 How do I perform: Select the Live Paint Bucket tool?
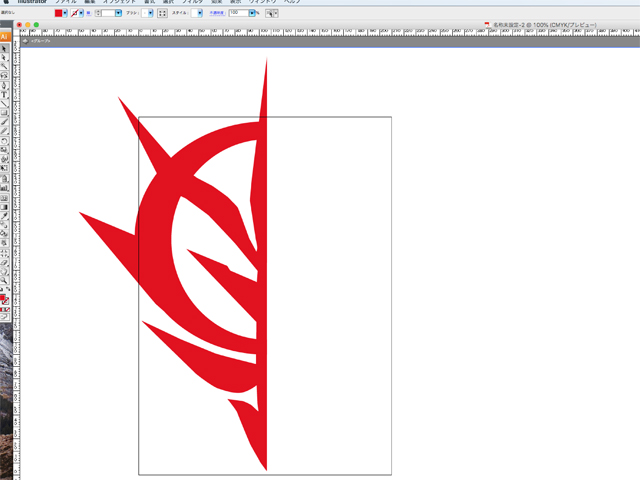pos(4,233)
